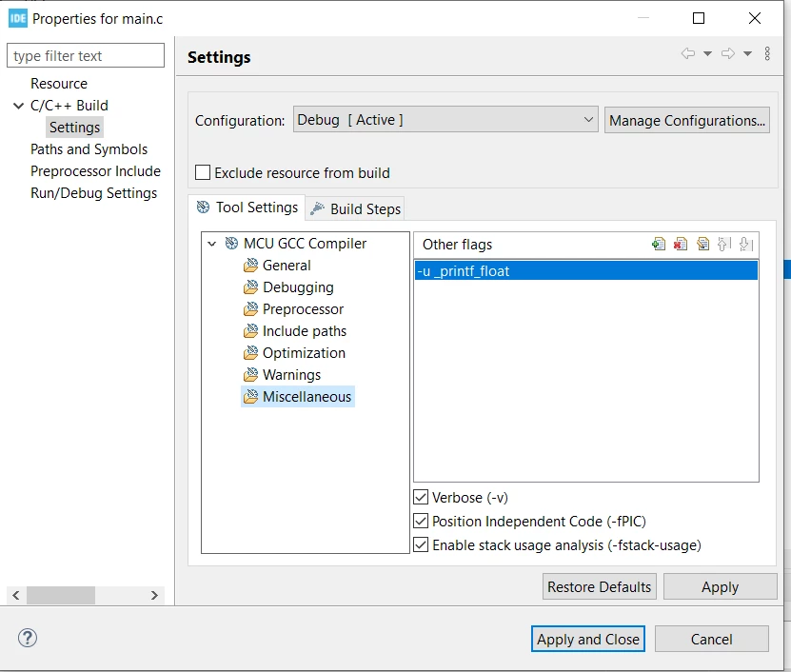791x672 pixels.
Task: Toggle Exclude resource from build checkbox
Action: pyautogui.click(x=203, y=172)
